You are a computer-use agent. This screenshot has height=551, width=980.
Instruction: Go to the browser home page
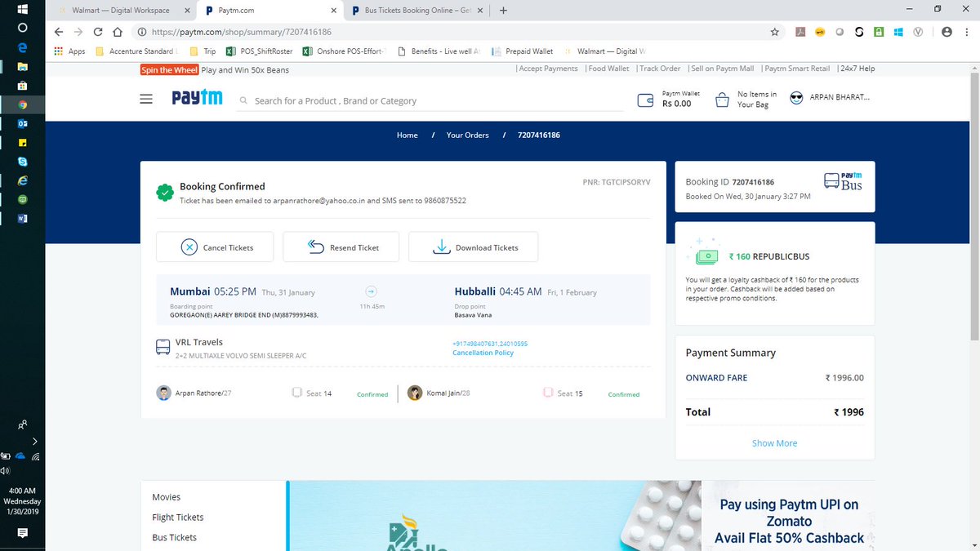[x=118, y=32]
